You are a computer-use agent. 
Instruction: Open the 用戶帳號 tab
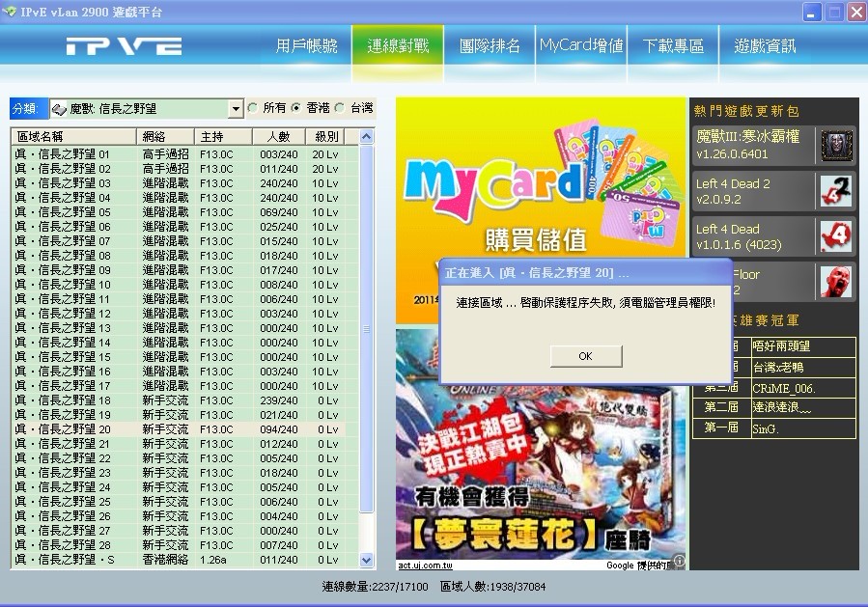click(306, 46)
